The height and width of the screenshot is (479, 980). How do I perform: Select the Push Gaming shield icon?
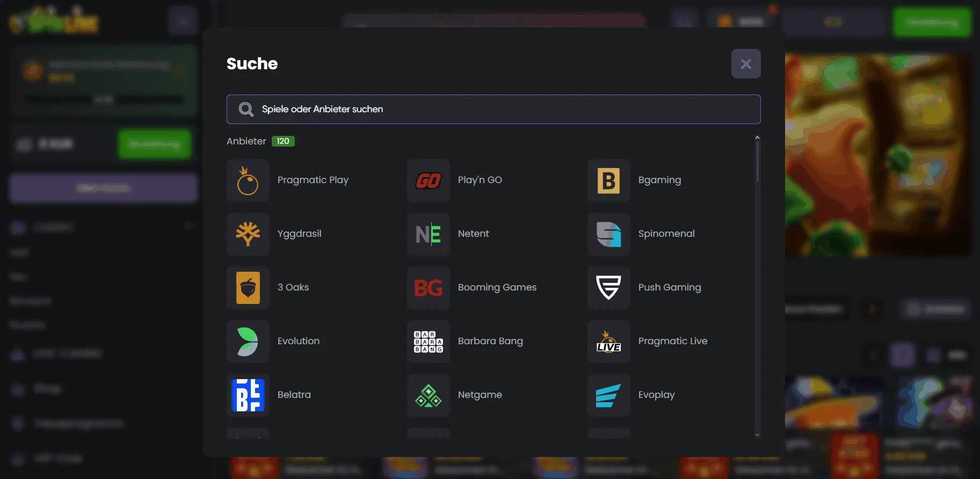pyautogui.click(x=608, y=288)
